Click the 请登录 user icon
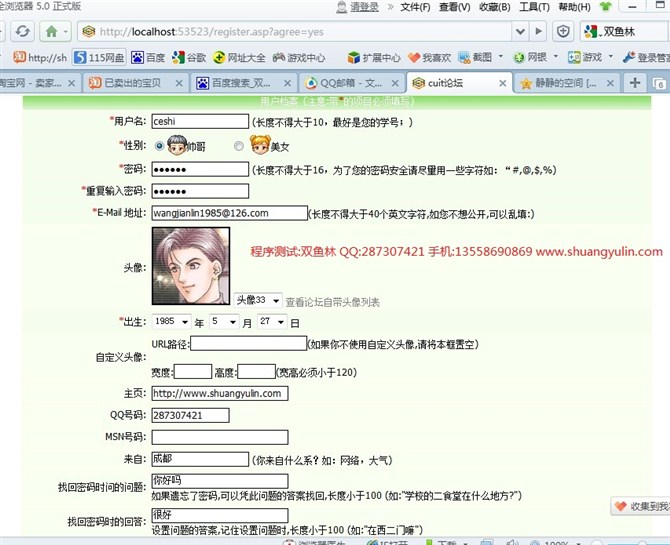 pos(341,7)
